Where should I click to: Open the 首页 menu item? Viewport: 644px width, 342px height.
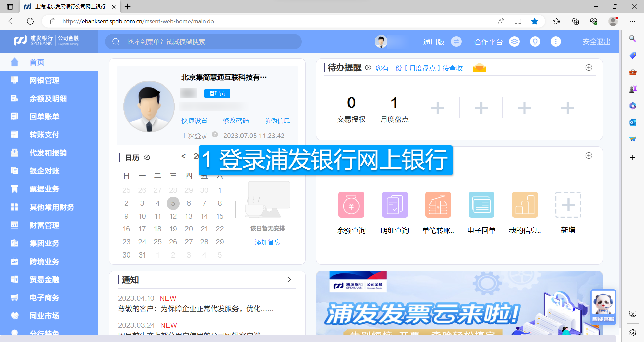49,62
